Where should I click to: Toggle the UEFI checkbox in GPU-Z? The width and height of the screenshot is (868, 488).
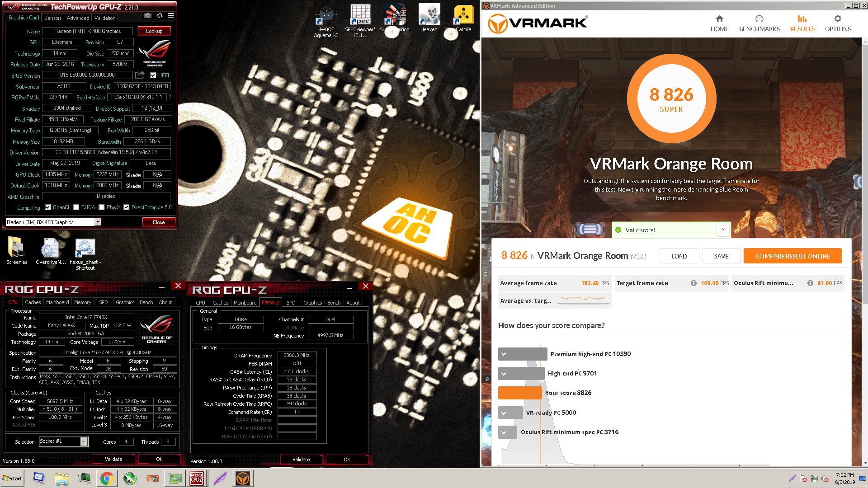point(153,75)
